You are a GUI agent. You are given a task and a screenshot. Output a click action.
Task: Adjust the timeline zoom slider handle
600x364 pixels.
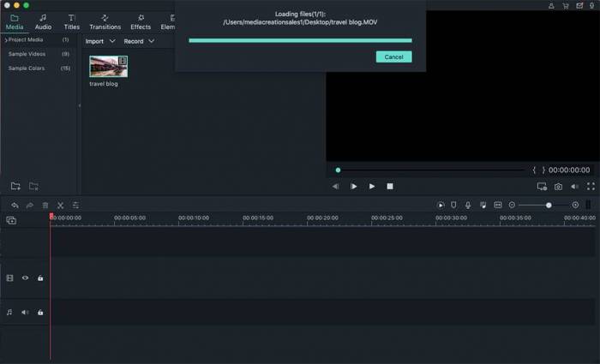549,206
